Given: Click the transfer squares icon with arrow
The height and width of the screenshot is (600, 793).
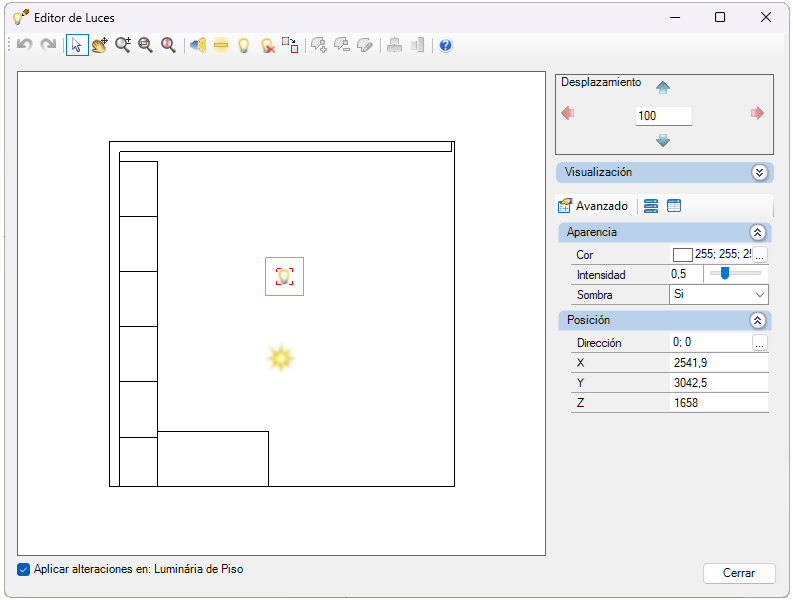Looking at the screenshot, I should click(290, 45).
